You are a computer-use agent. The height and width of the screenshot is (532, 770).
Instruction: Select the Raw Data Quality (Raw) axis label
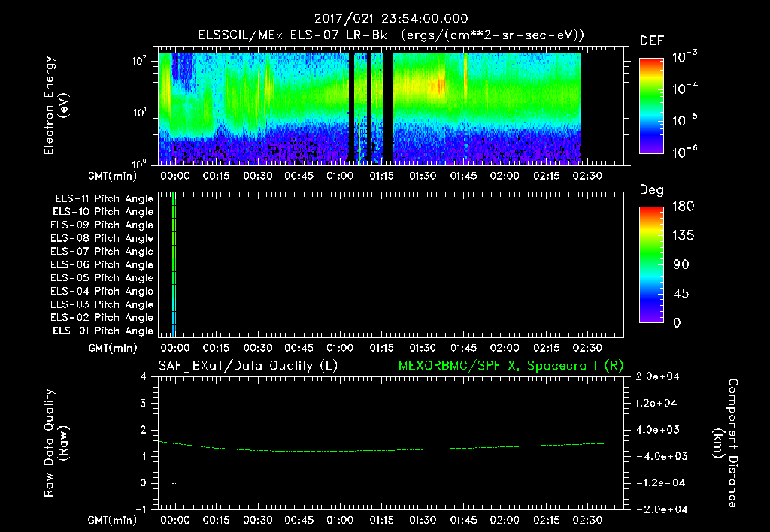coord(56,443)
